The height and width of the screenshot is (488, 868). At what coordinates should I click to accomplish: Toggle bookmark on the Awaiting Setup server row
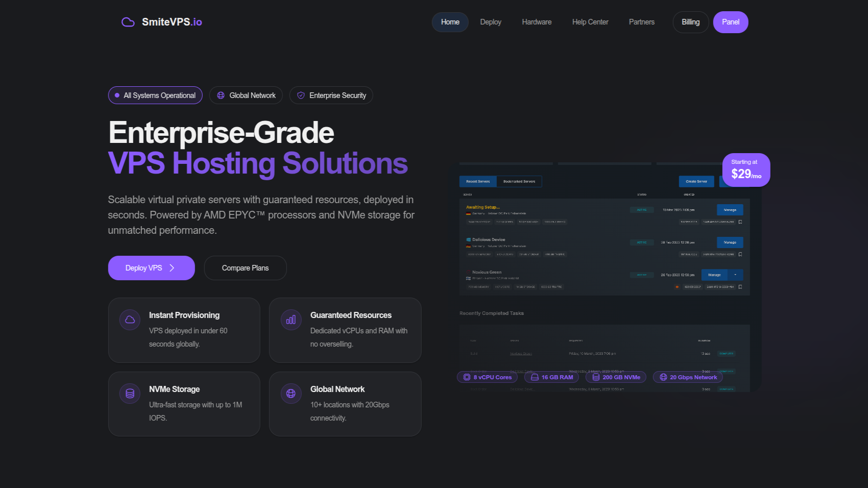740,222
